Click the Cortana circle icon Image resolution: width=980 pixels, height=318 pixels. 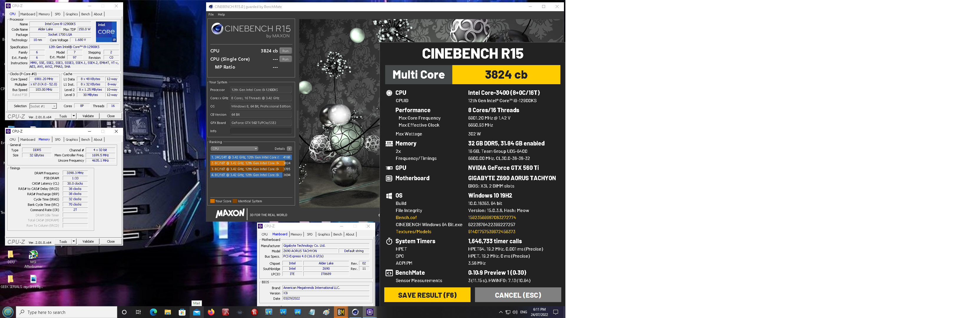click(124, 312)
